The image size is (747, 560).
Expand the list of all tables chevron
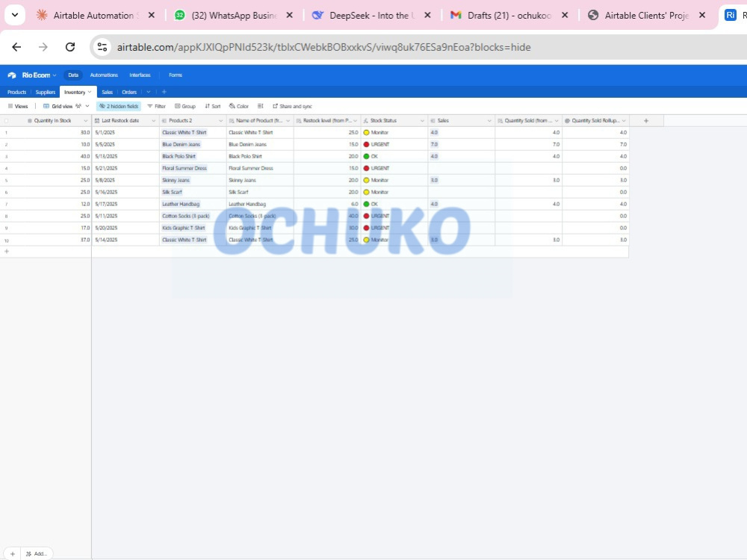point(149,92)
